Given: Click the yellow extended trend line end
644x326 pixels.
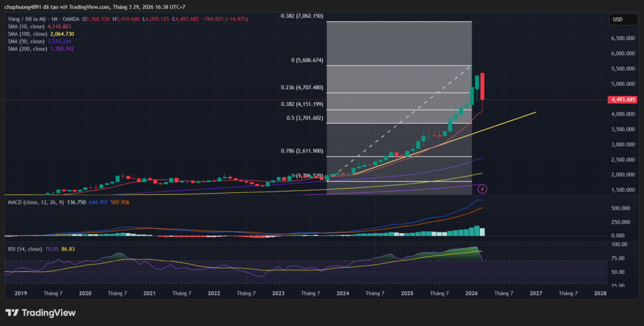Looking at the screenshot, I should [x=535, y=112].
